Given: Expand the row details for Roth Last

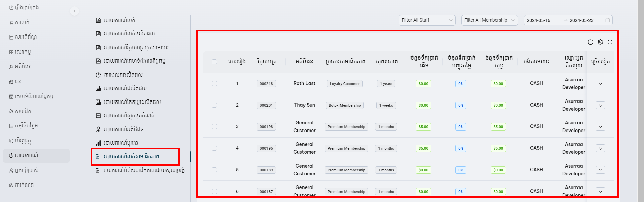Looking at the screenshot, I should (600, 84).
